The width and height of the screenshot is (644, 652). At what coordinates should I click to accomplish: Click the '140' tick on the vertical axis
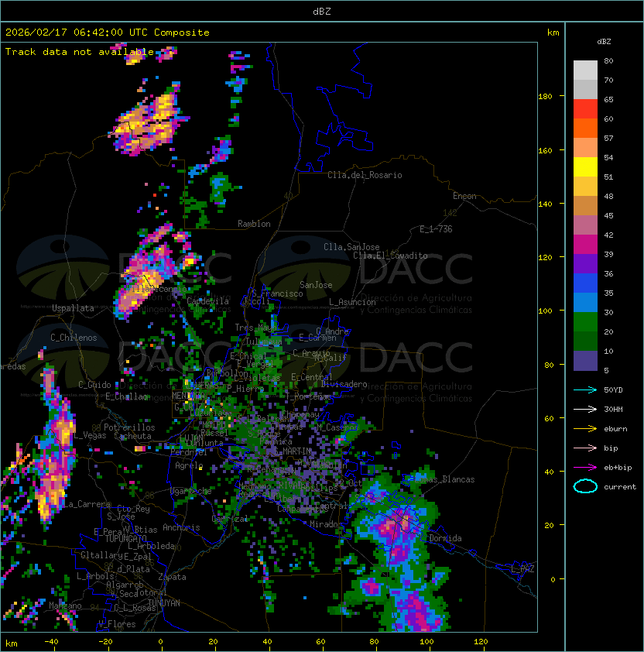click(x=545, y=204)
